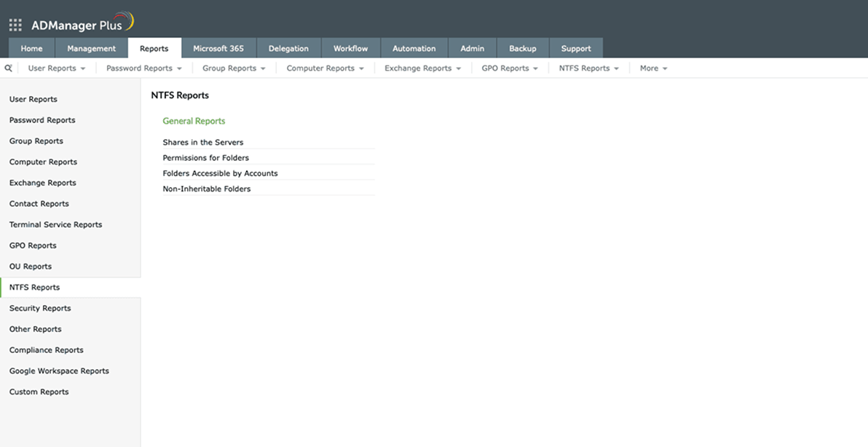The image size is (868, 447).
Task: Switch to the Management tab
Action: pos(91,48)
